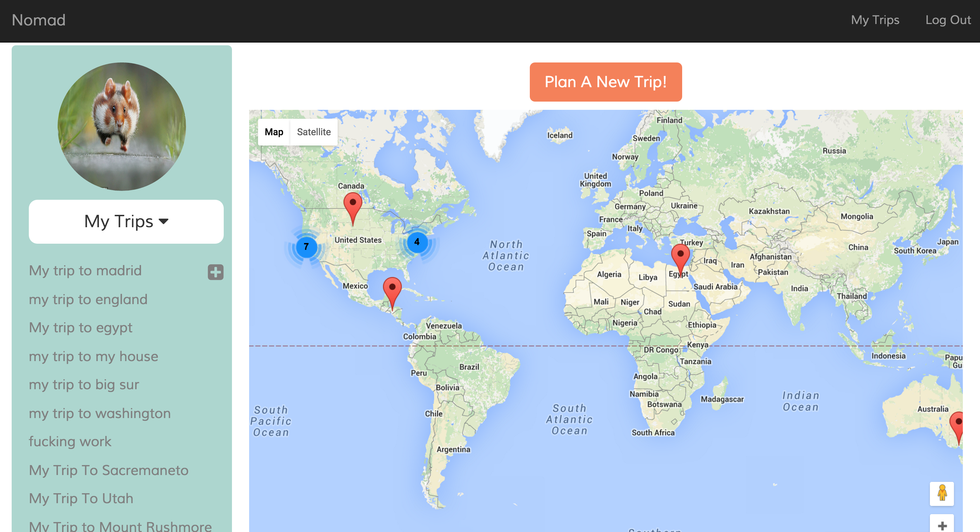Click the Plan A New Trip button
Image resolution: width=980 pixels, height=532 pixels.
pyautogui.click(x=605, y=82)
